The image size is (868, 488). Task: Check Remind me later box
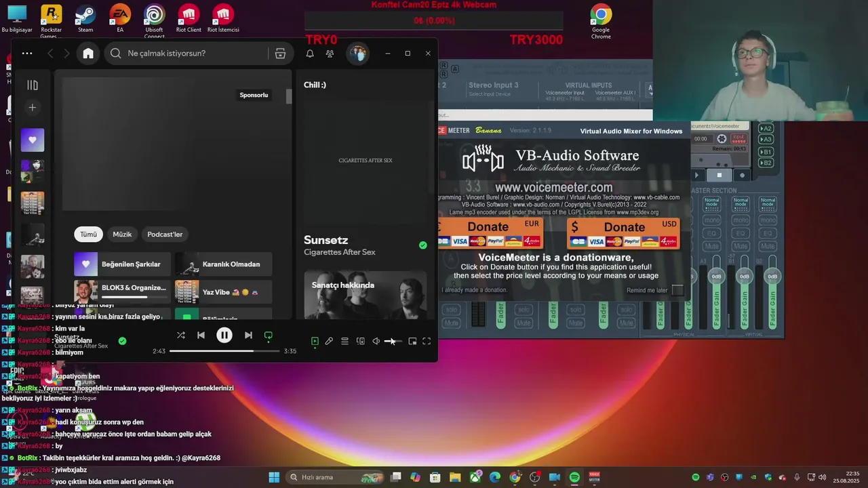677,290
